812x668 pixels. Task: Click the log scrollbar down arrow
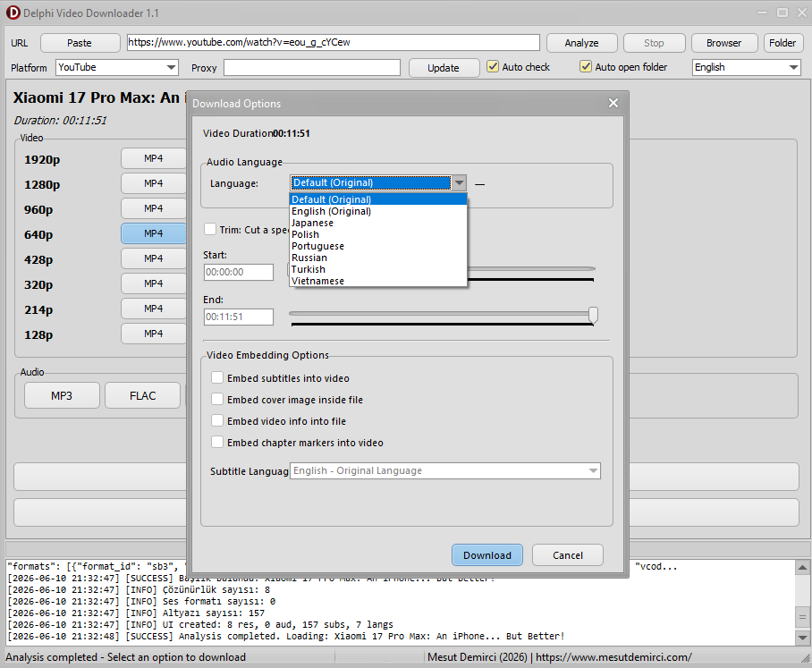[802, 638]
